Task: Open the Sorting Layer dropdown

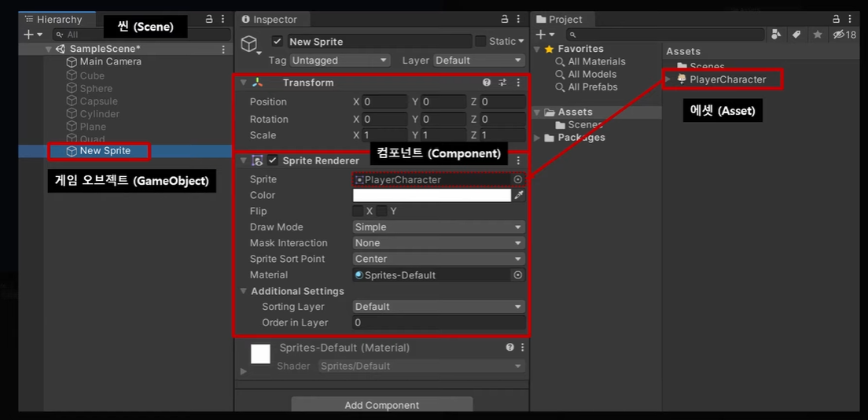Action: point(439,307)
